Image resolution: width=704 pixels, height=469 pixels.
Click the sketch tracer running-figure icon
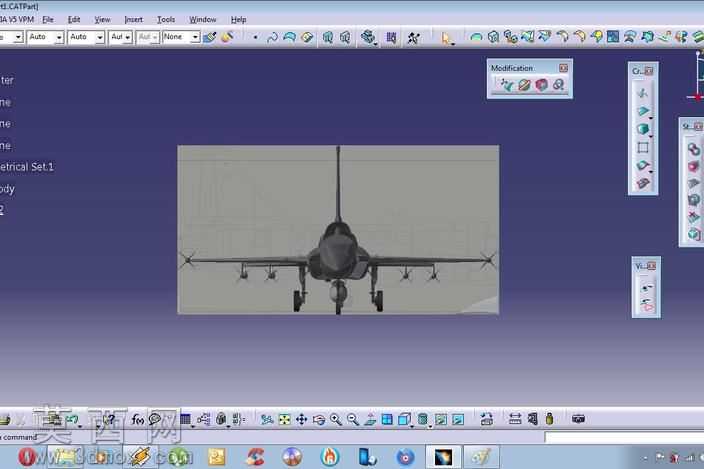click(x=414, y=38)
